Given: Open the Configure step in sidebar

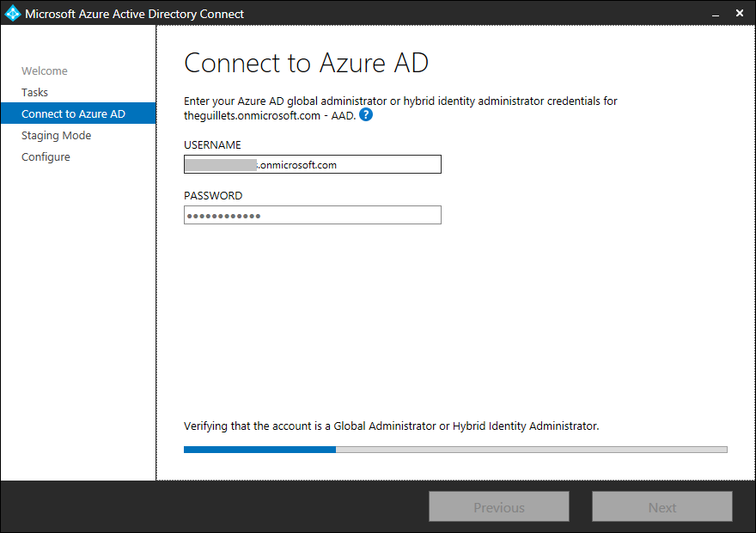Looking at the screenshot, I should point(46,157).
